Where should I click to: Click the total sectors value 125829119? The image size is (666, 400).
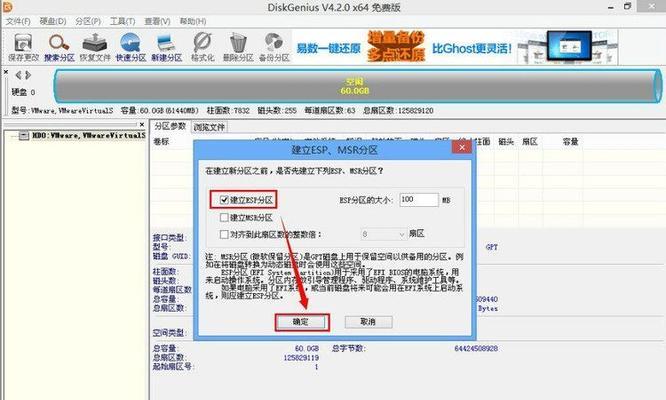click(x=301, y=358)
